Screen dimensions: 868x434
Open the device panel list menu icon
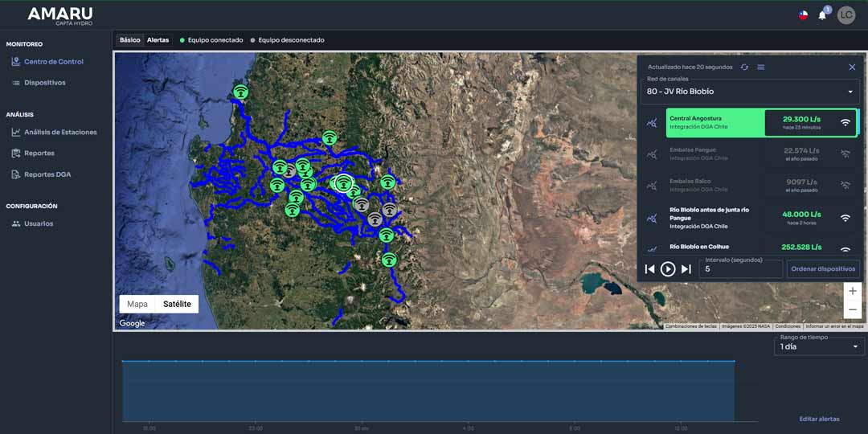[761, 67]
